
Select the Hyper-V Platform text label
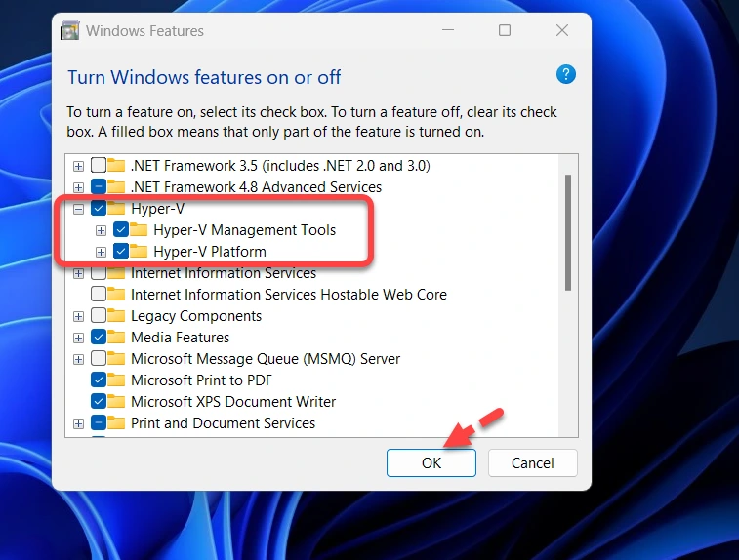(210, 252)
